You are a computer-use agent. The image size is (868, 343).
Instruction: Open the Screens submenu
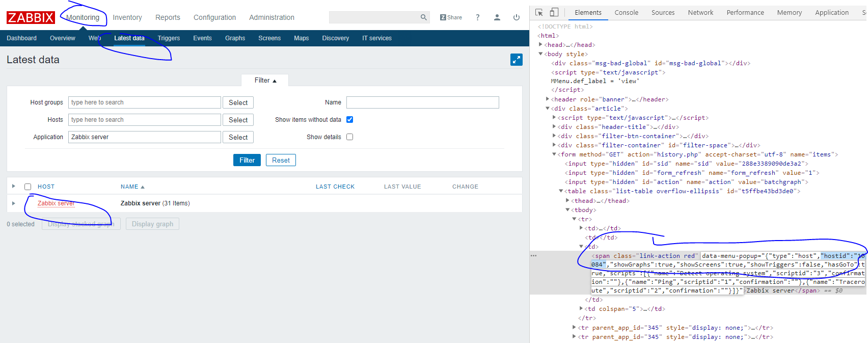tap(269, 38)
